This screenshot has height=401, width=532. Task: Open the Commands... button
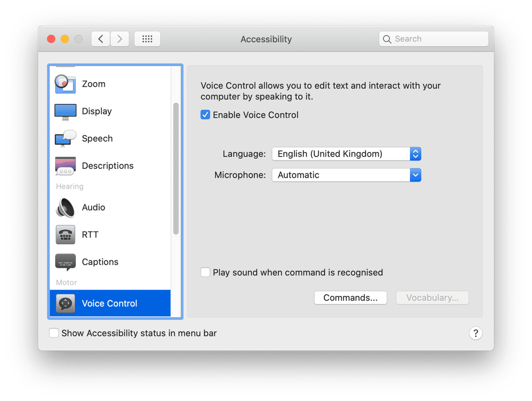pos(350,298)
